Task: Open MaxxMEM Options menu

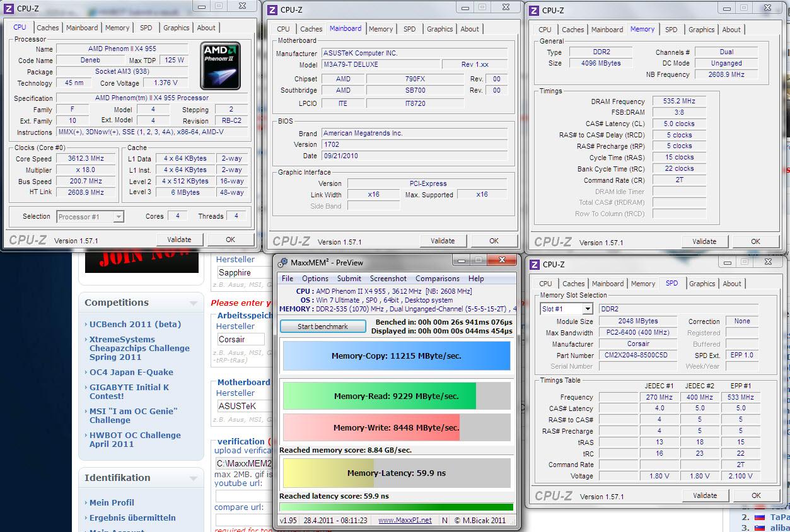Action: point(315,279)
